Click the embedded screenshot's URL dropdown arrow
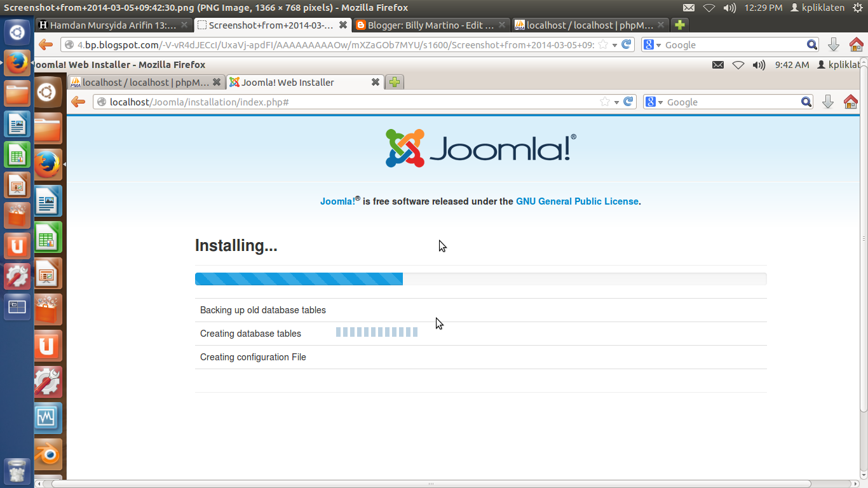The image size is (868, 488). point(616,102)
